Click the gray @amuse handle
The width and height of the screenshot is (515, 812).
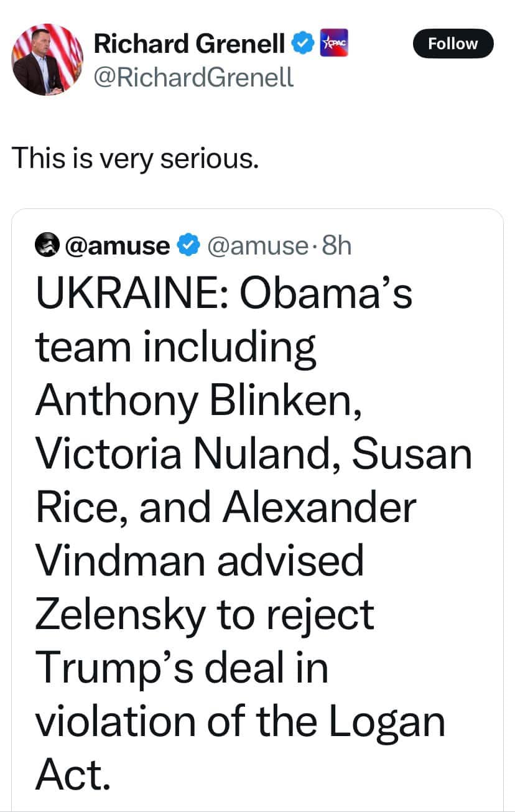coord(256,246)
